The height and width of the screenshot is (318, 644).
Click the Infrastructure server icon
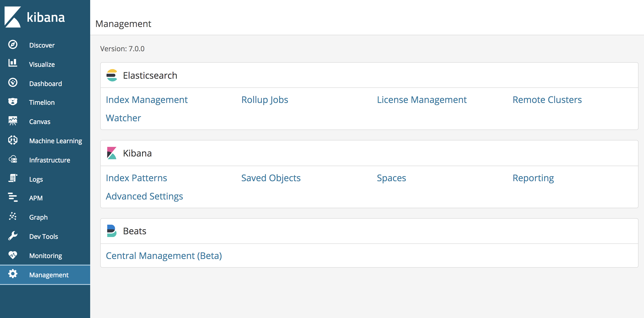pyautogui.click(x=13, y=159)
